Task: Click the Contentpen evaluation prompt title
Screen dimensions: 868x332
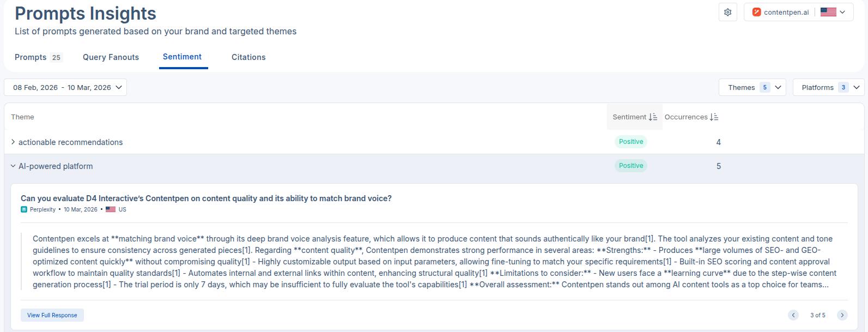Action: 206,198
